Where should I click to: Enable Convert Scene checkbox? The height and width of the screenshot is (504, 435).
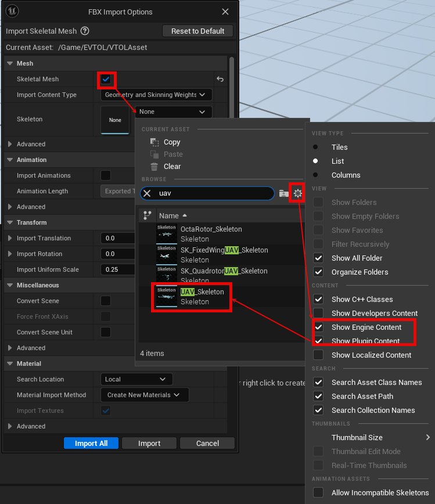(x=106, y=301)
